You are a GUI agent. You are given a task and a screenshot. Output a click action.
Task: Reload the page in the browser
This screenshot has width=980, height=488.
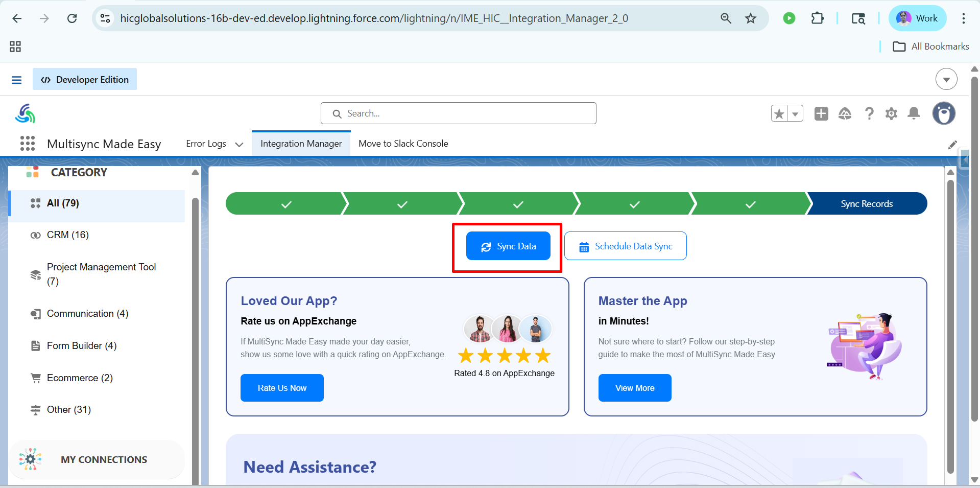[x=72, y=18]
